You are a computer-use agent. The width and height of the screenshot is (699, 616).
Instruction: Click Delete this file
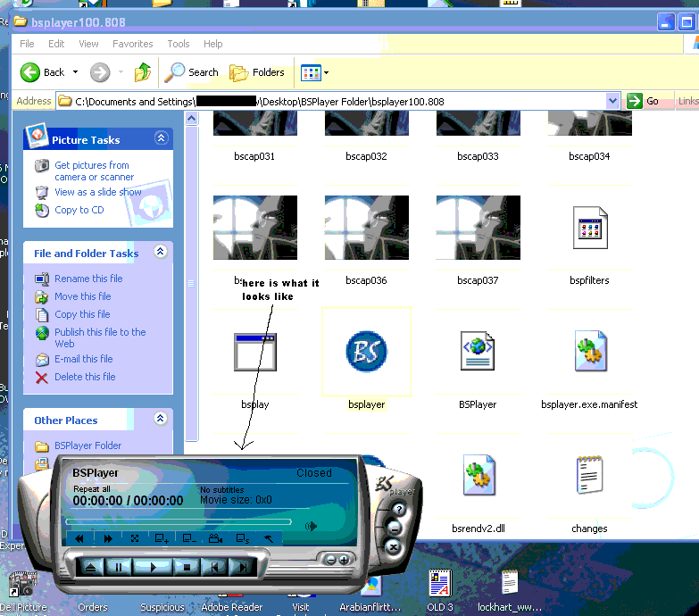(85, 377)
